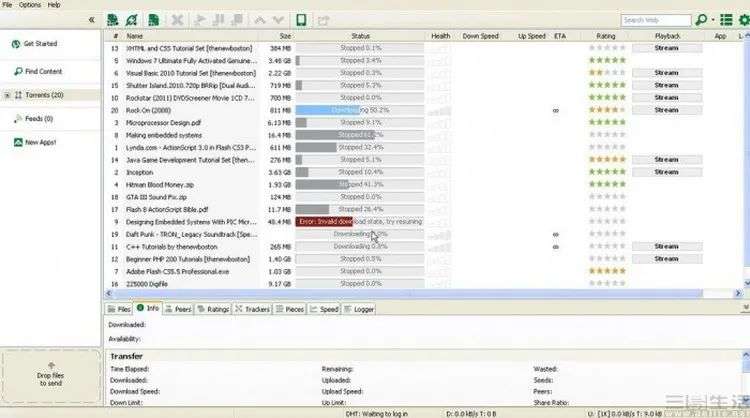Click the red Error status bar row
The height and width of the screenshot is (418, 750).
pos(360,221)
